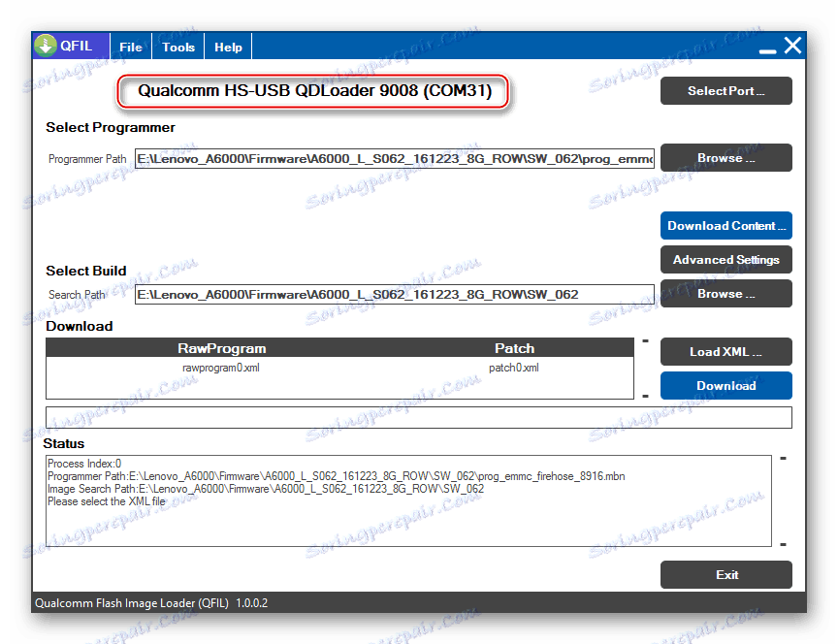Click the download progress bar
The width and height of the screenshot is (838, 644).
click(x=418, y=417)
